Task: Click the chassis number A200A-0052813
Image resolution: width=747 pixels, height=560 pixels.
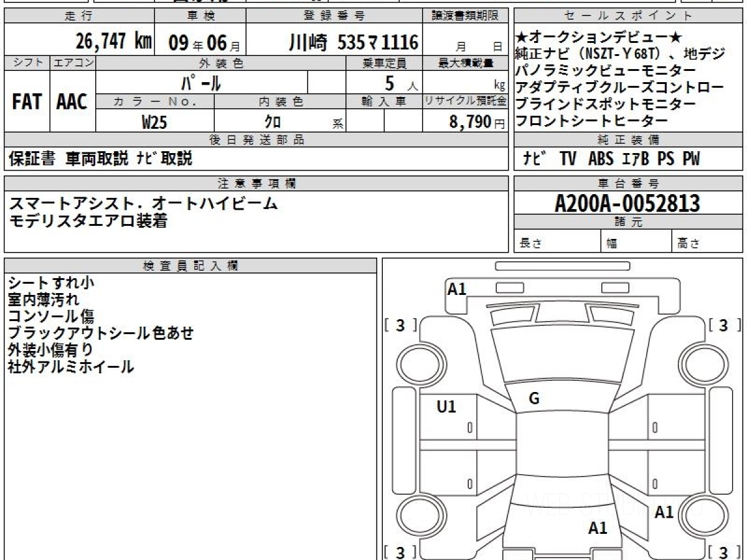Action: click(x=627, y=203)
